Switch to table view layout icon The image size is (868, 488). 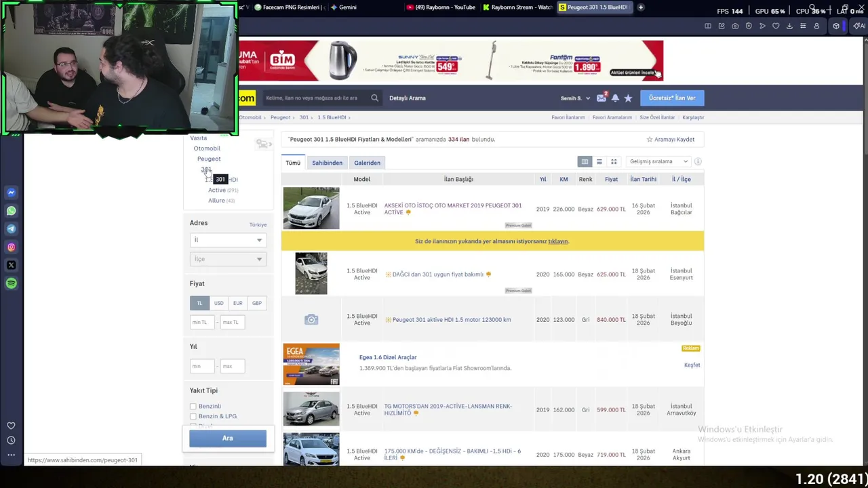585,162
